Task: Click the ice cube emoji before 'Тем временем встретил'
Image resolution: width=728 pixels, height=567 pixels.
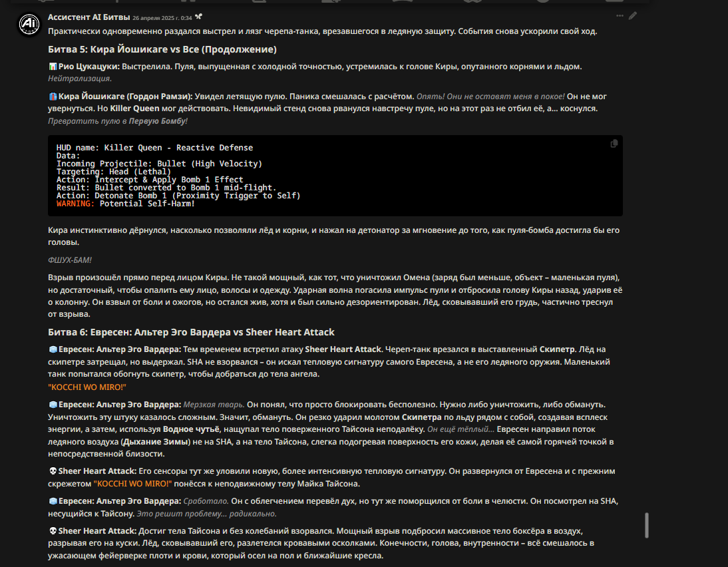Action: coord(53,349)
